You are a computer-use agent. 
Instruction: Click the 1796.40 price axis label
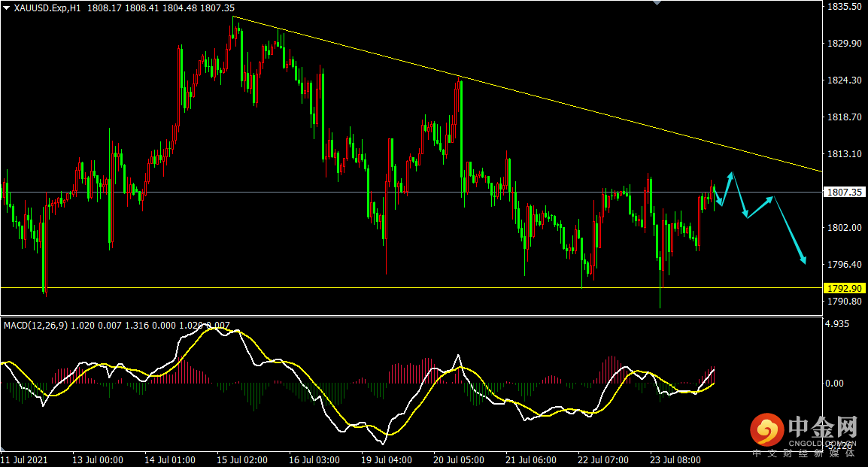point(844,265)
